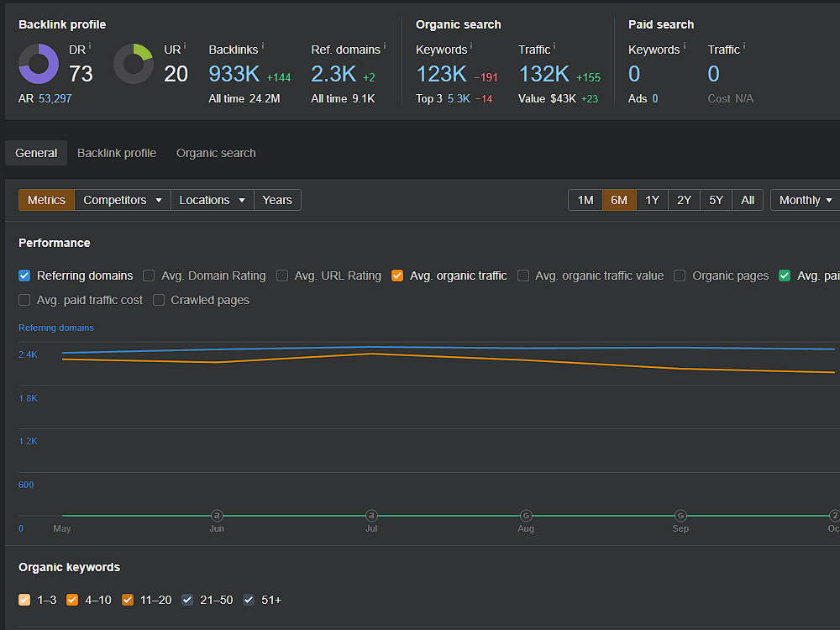The image size is (840, 630).
Task: Set time range to 1M
Action: [585, 200]
